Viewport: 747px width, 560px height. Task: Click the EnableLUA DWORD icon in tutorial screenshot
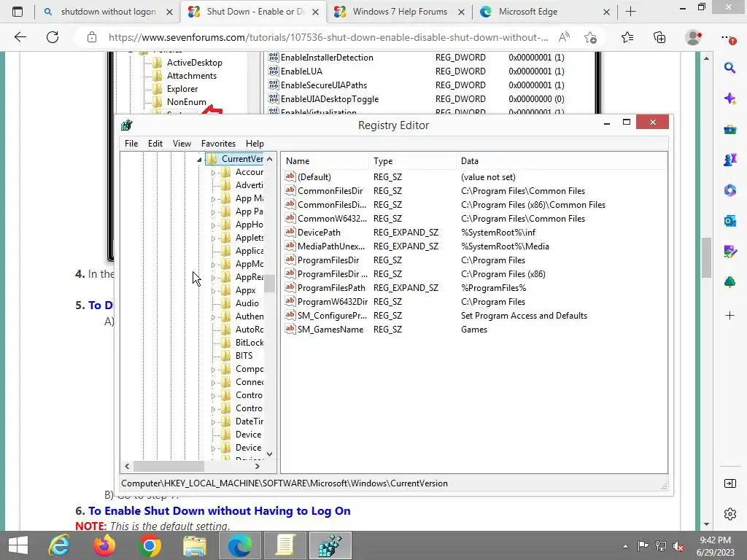[x=273, y=71]
